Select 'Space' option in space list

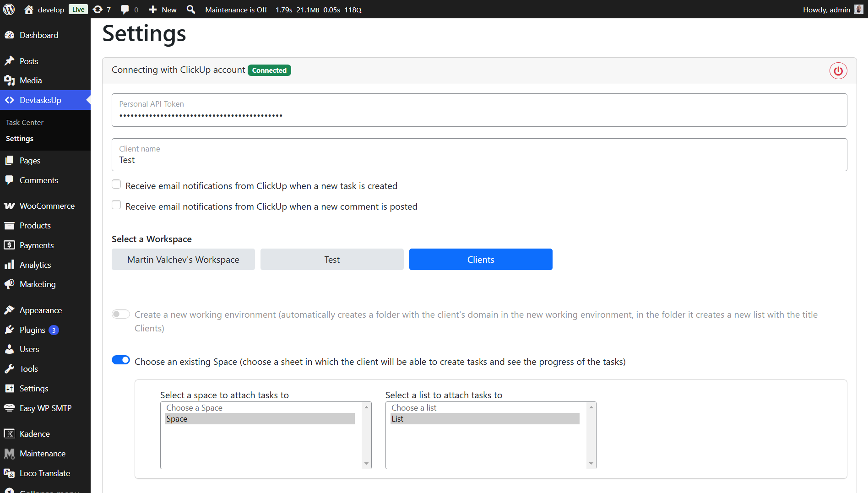click(260, 419)
